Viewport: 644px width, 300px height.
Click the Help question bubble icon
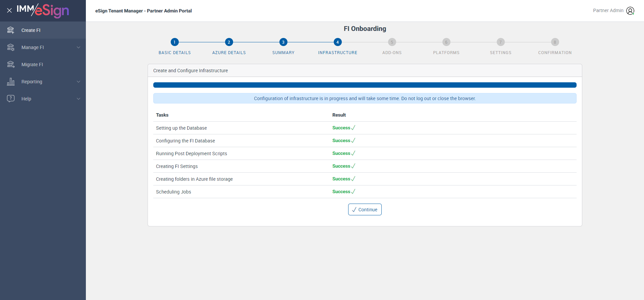pyautogui.click(x=11, y=98)
